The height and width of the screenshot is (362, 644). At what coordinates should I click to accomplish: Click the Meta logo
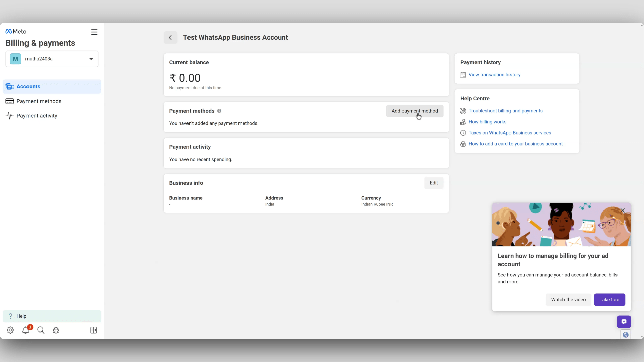click(16, 31)
